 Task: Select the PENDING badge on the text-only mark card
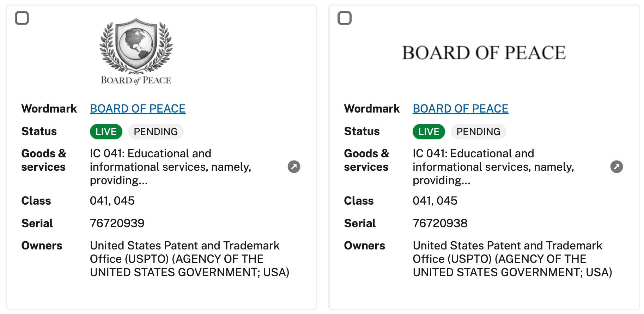tap(478, 132)
